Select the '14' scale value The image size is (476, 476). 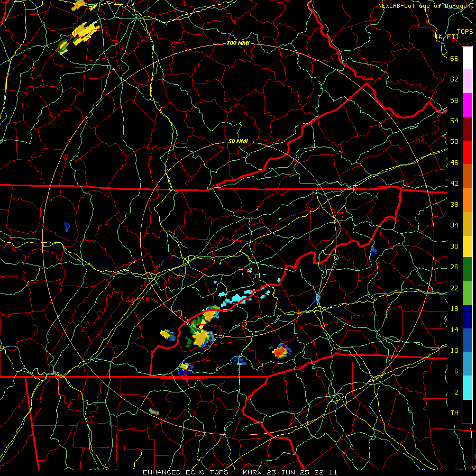tap(454, 329)
